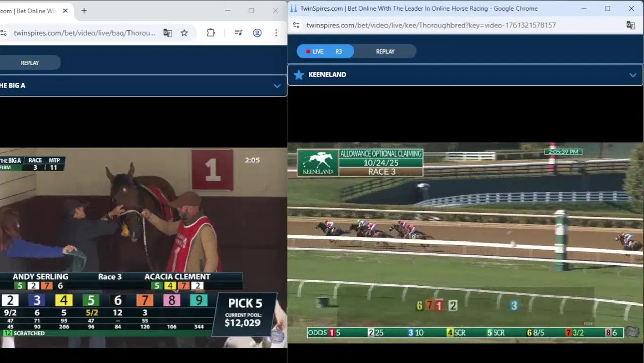Screen dimensions: 644x363
Task: Click ACACIA CLEMENT picks name
Action: (x=177, y=277)
